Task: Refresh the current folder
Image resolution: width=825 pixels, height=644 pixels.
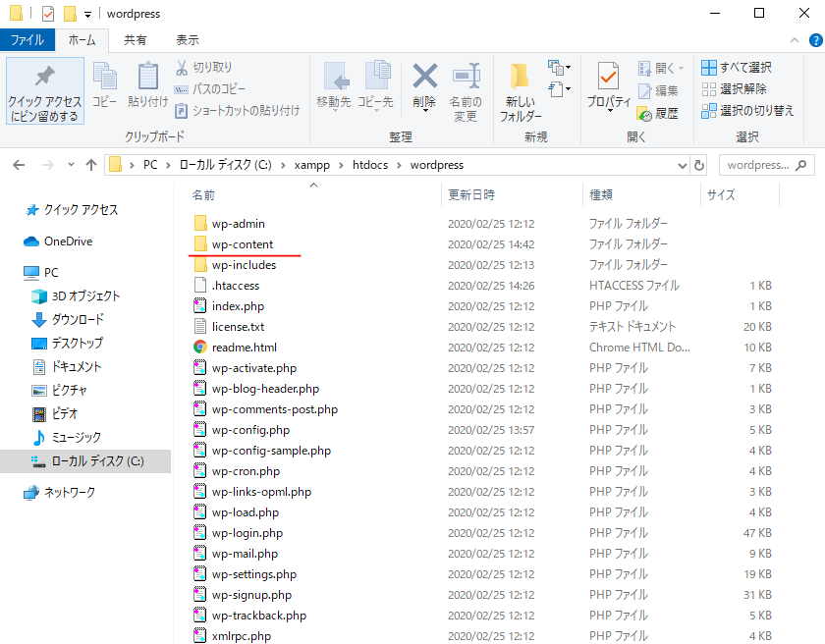Action: click(x=698, y=166)
